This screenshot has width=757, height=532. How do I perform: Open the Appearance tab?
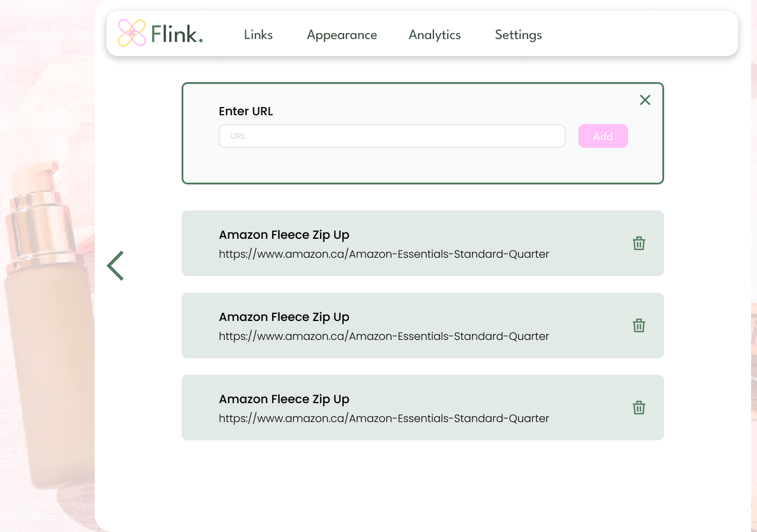point(342,35)
